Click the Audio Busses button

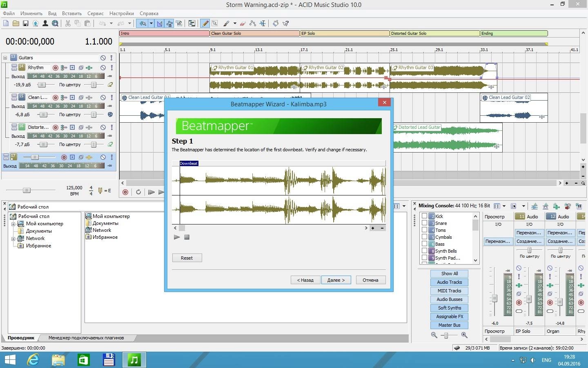[450, 299]
